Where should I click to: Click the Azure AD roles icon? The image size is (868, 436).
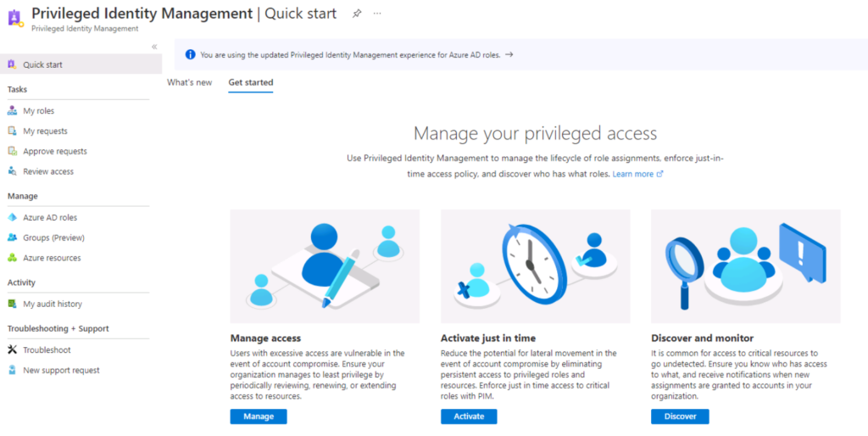pos(12,218)
